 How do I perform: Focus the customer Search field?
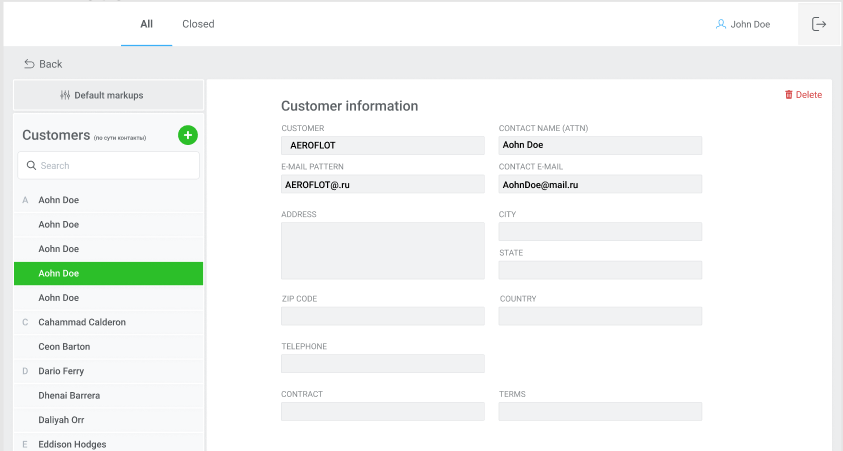(109, 166)
